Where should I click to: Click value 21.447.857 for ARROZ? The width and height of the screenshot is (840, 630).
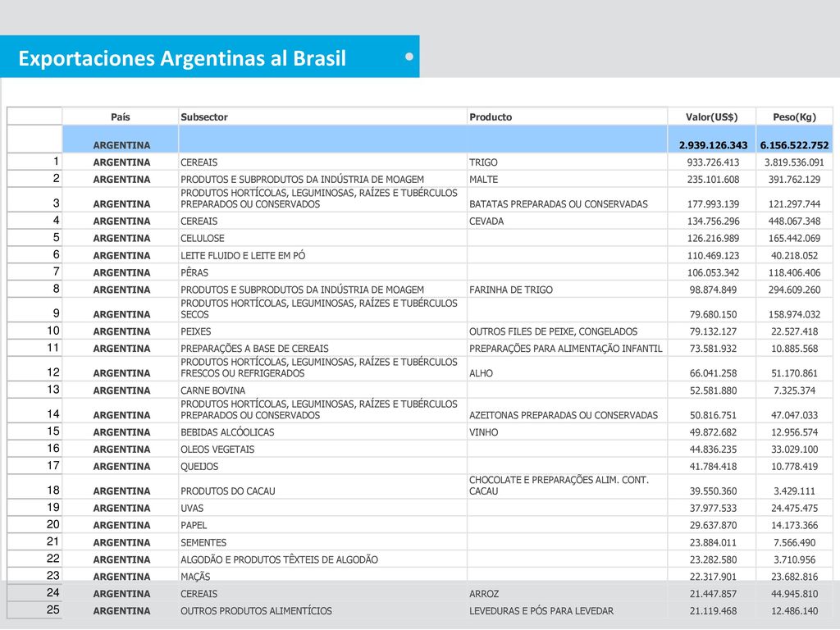pyautogui.click(x=713, y=594)
